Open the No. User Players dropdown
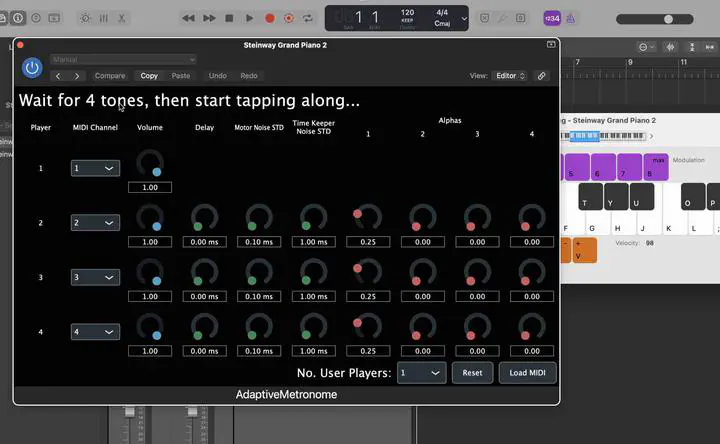The image size is (720, 444). tap(421, 373)
